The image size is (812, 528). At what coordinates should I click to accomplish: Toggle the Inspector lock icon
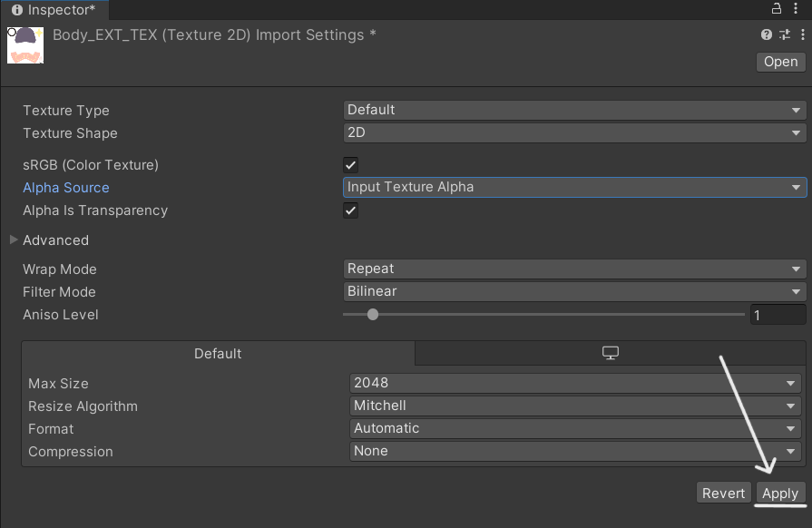click(x=776, y=9)
